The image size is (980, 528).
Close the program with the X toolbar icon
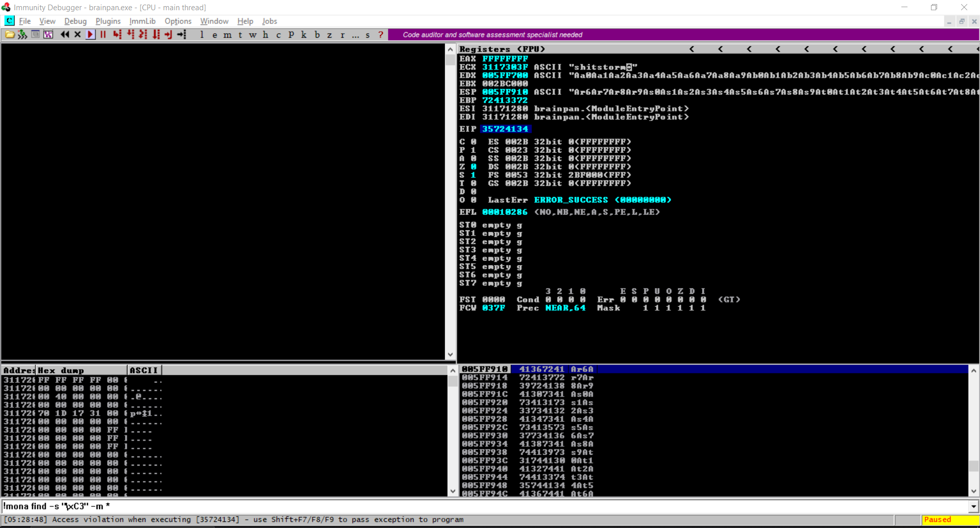tap(78, 35)
